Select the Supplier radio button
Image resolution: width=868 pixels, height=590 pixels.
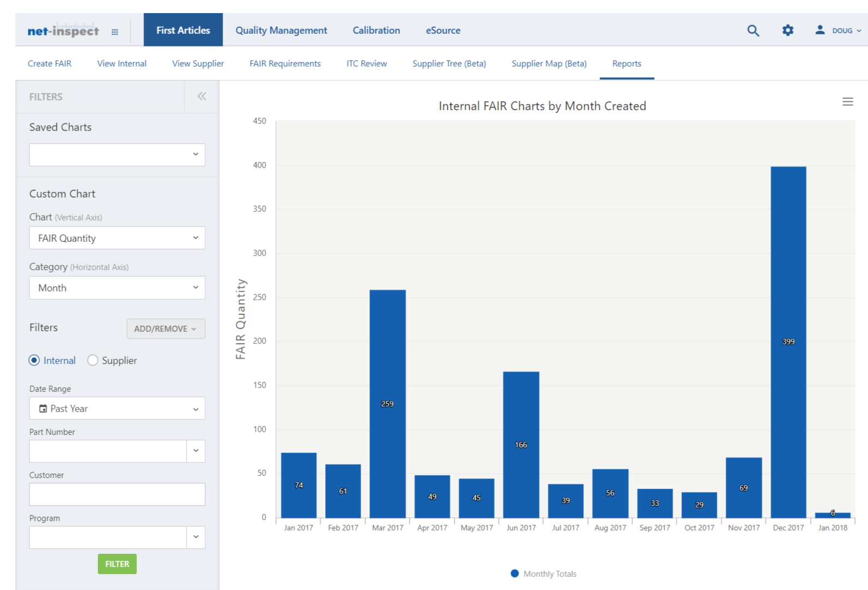tap(93, 360)
